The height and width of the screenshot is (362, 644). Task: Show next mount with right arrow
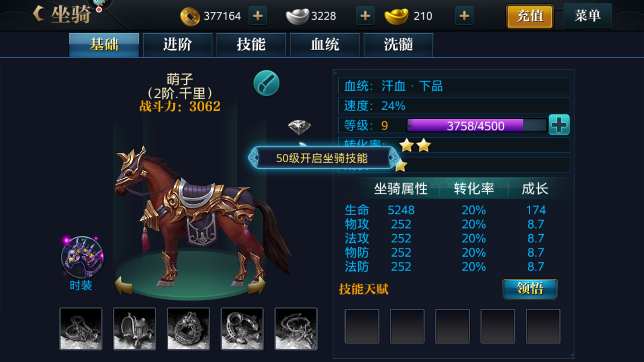coord(257,285)
